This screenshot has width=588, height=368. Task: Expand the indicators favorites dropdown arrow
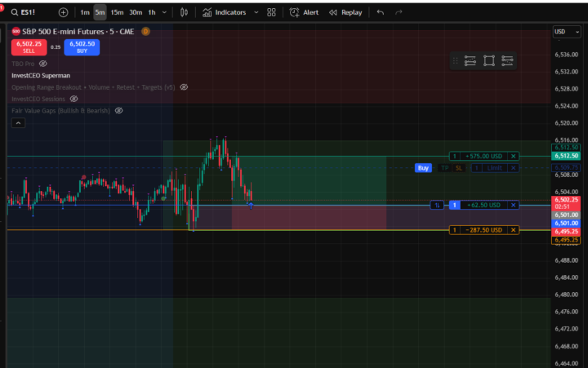coord(256,12)
